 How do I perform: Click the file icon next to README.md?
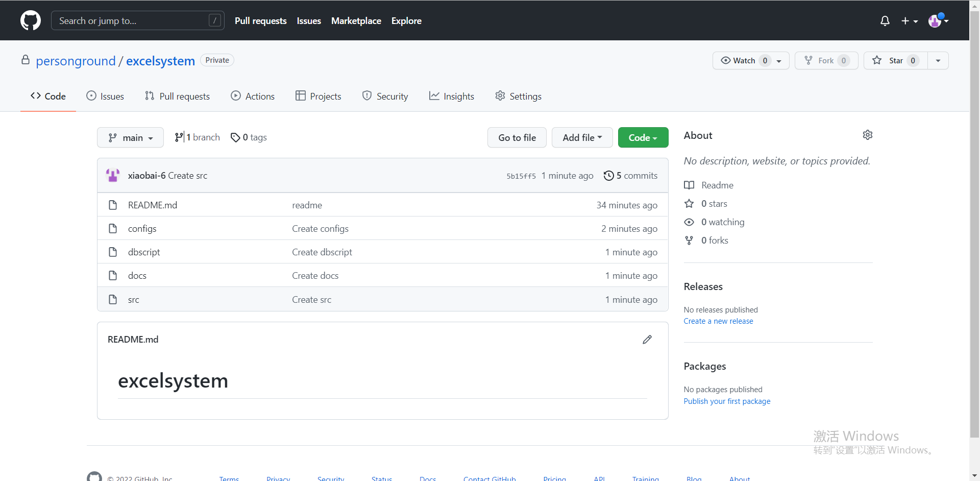(113, 205)
